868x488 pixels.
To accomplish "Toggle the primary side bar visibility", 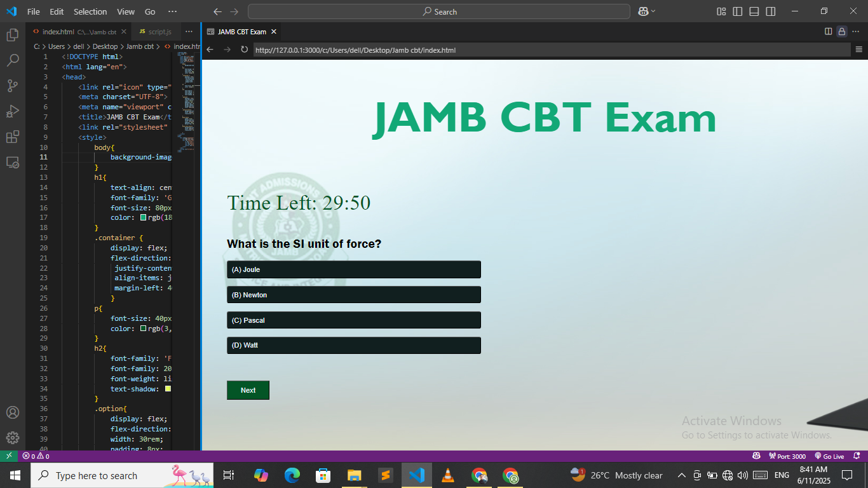I will tap(738, 11).
